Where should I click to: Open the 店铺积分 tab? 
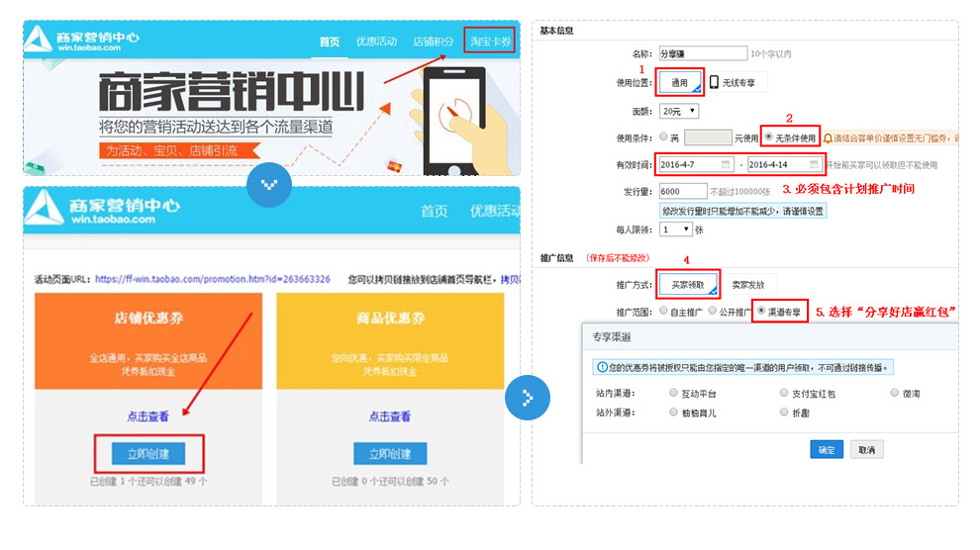click(x=434, y=42)
